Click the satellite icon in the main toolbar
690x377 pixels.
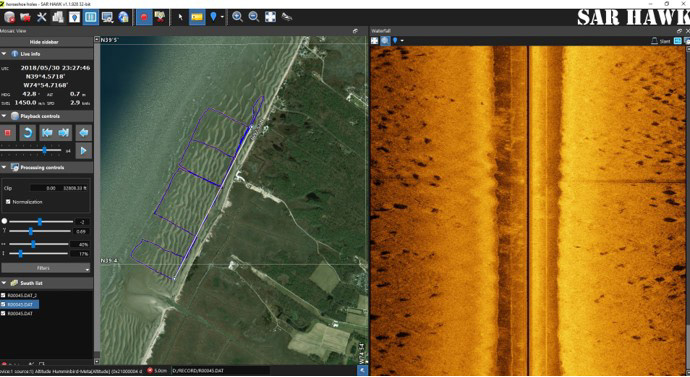tap(287, 17)
